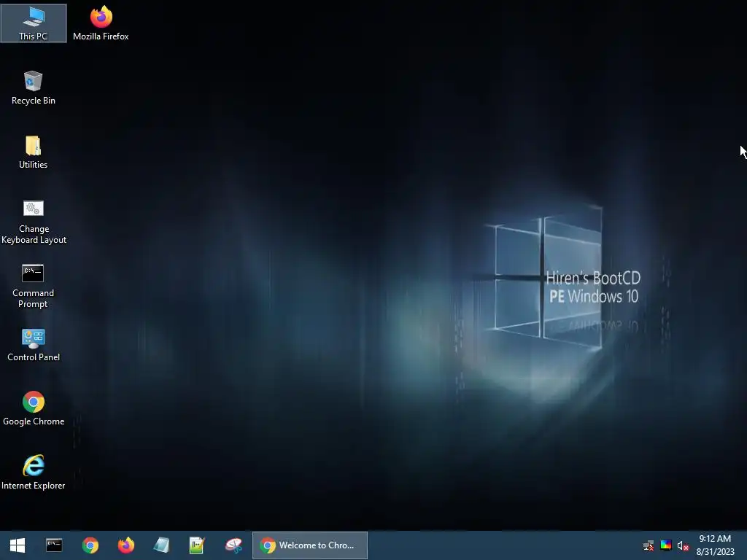Select the Internet Explorer desktop icon
The height and width of the screenshot is (560, 747).
pyautogui.click(x=34, y=472)
